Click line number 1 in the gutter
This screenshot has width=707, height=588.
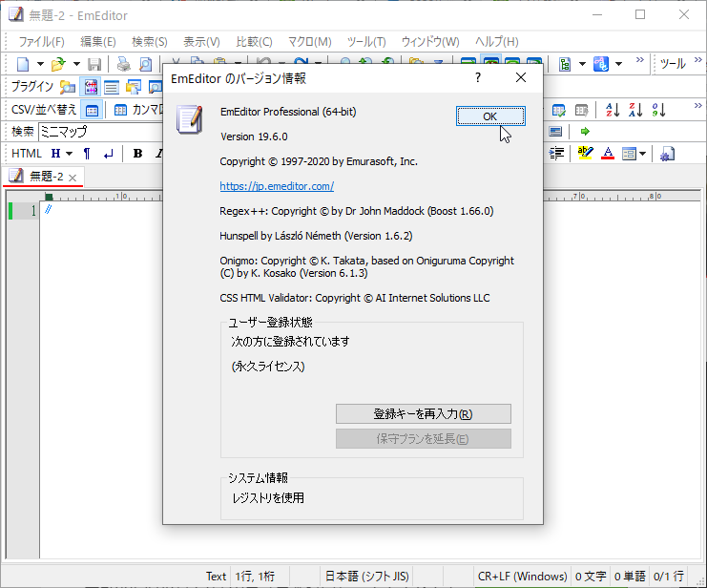(32, 211)
